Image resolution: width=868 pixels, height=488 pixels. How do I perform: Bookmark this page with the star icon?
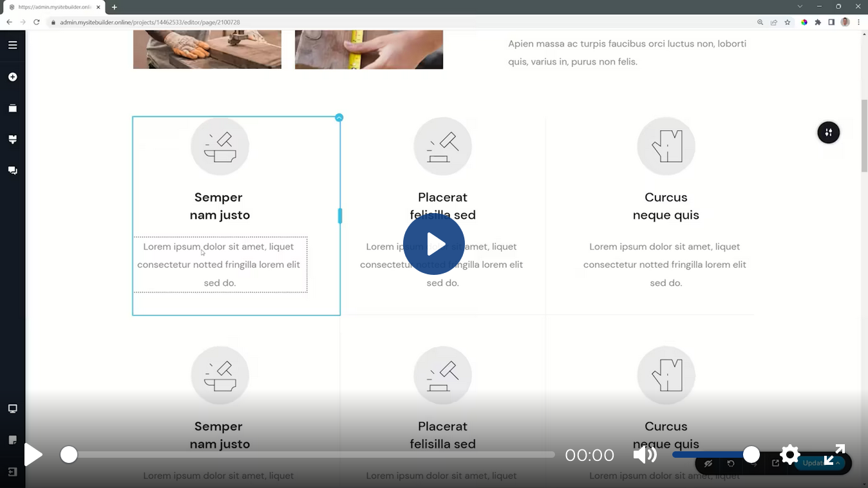(787, 22)
